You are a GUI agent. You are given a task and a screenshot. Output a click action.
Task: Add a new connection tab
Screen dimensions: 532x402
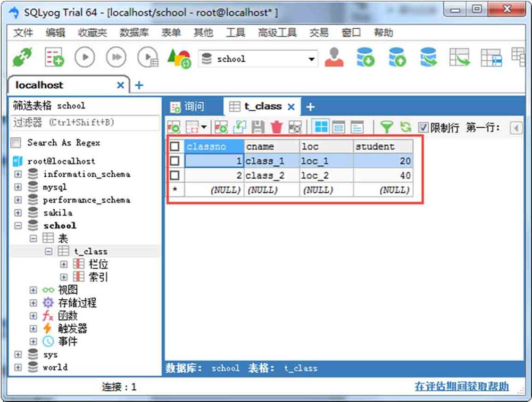click(x=139, y=85)
